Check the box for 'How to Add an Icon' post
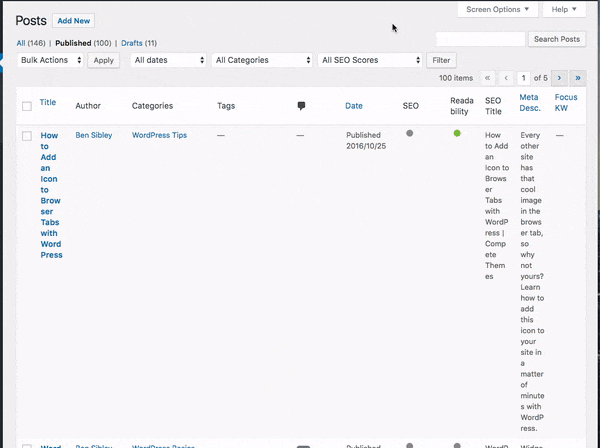 [x=27, y=136]
